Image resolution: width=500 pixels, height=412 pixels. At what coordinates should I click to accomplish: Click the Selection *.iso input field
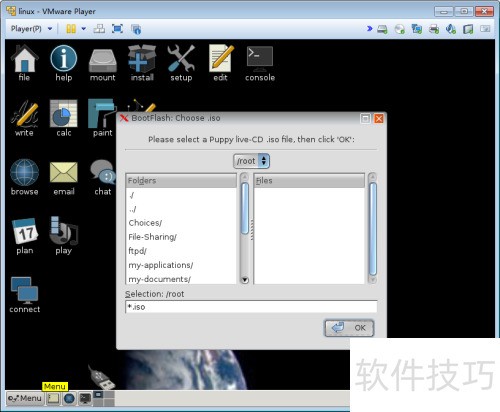(x=251, y=307)
